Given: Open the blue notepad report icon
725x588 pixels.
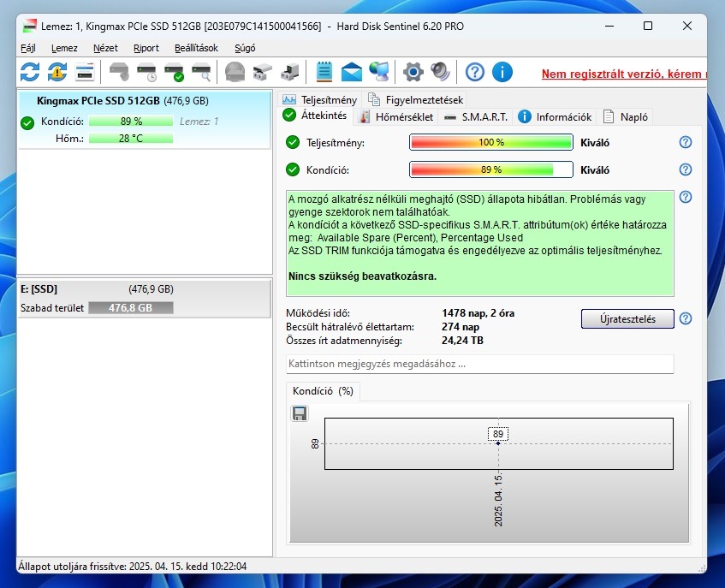Looking at the screenshot, I should pos(324,72).
